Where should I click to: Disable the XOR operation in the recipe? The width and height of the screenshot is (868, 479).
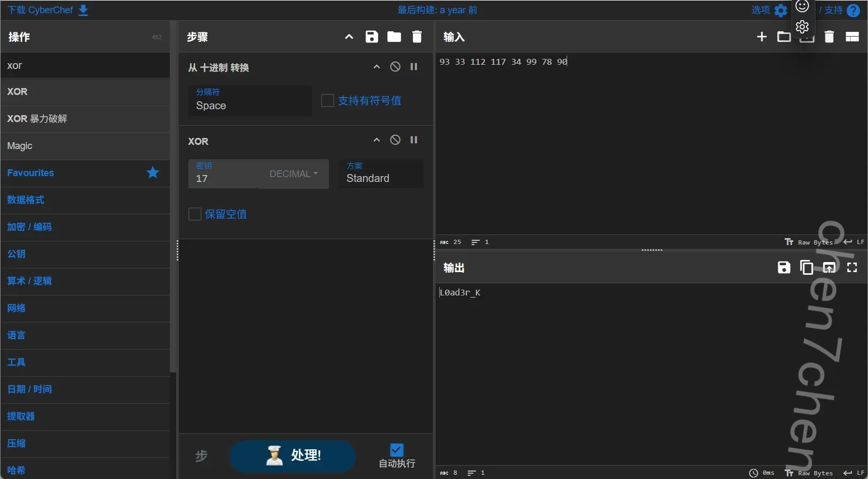tap(395, 140)
